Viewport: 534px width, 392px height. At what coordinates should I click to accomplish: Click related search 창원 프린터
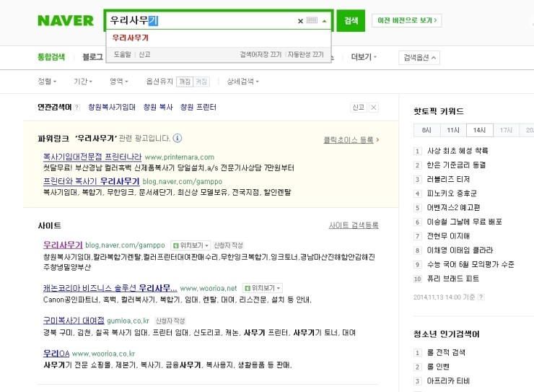tap(198, 108)
